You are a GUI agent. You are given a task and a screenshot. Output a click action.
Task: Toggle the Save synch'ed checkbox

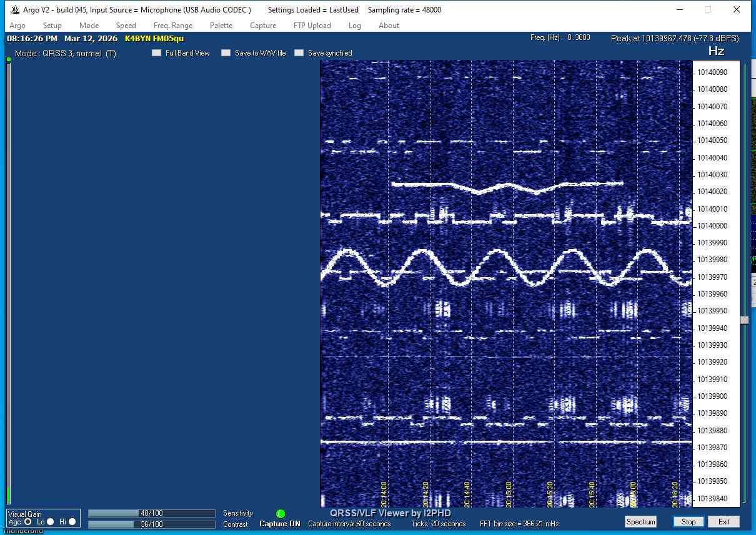[299, 53]
